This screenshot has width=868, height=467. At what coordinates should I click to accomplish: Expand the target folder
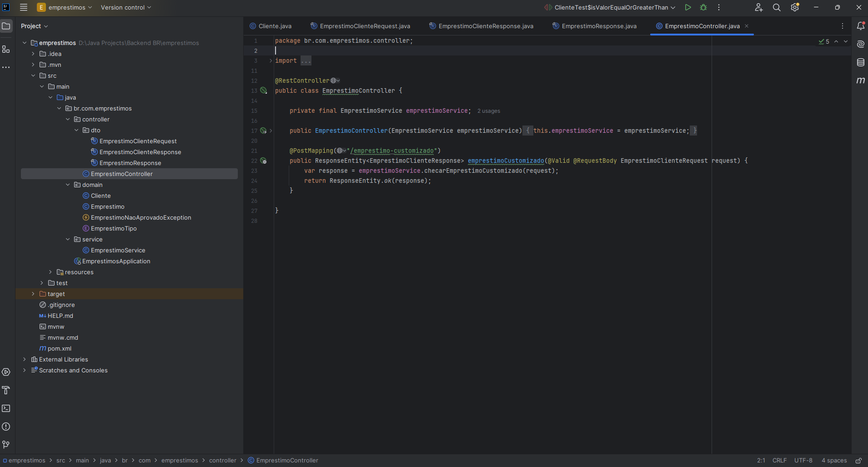tap(33, 294)
